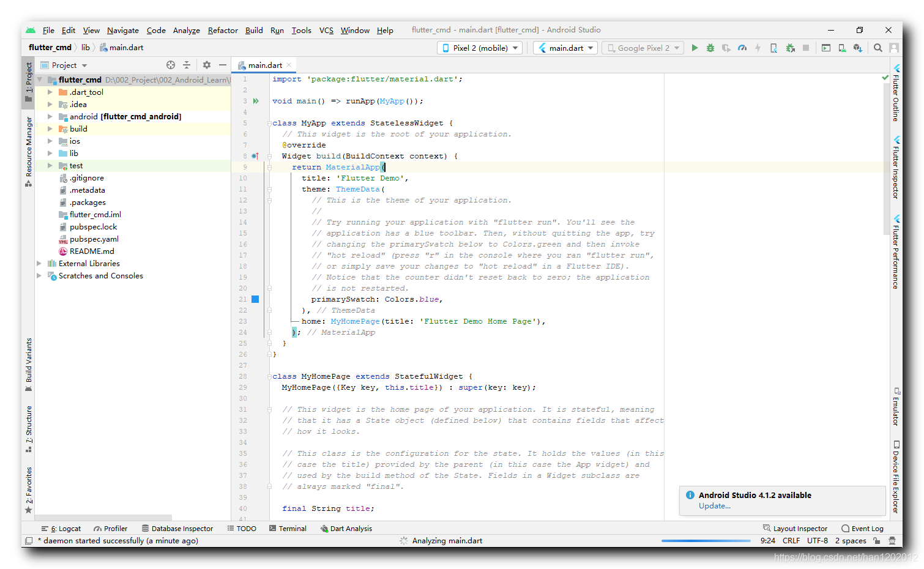The height and width of the screenshot is (569, 924).
Task: Expand the lib folder in tree
Action: click(x=50, y=154)
